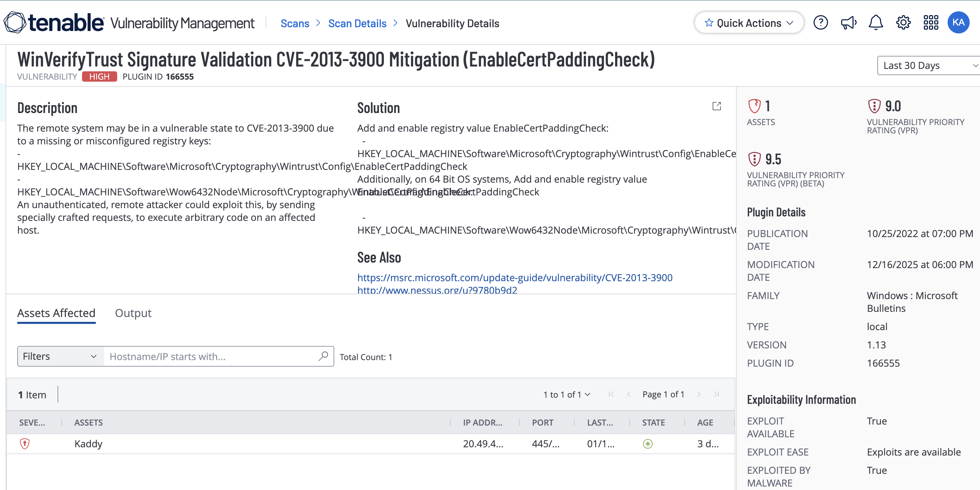Click the Plugin ID 166555 in header
This screenshot has height=490, width=980.
point(158,76)
